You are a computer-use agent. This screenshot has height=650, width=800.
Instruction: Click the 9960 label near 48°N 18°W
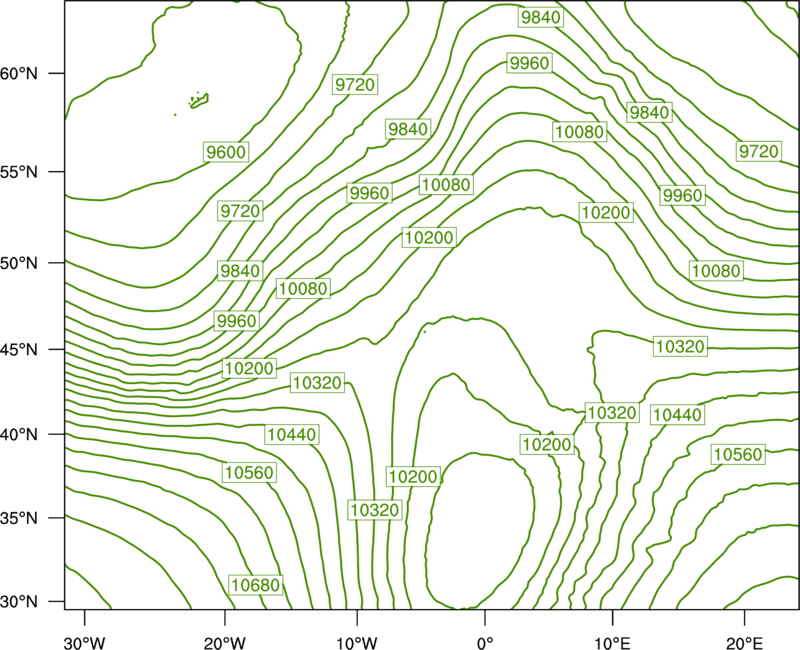(236, 321)
